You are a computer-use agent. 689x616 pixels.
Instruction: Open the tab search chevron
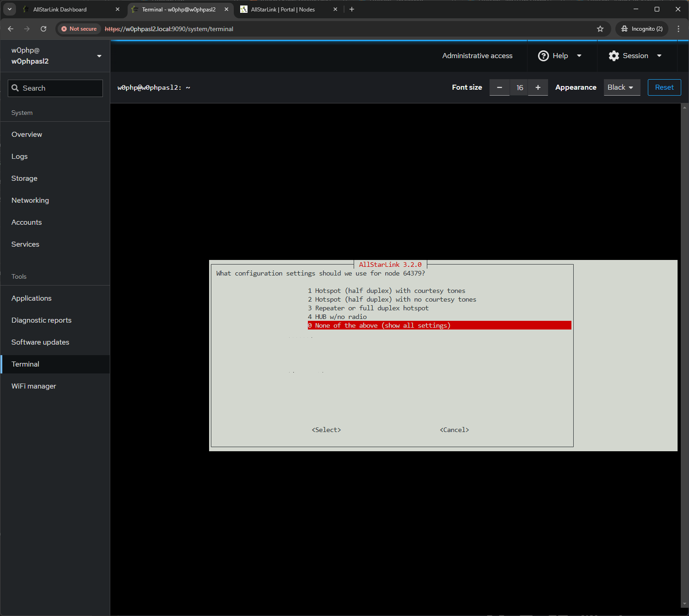click(x=9, y=9)
